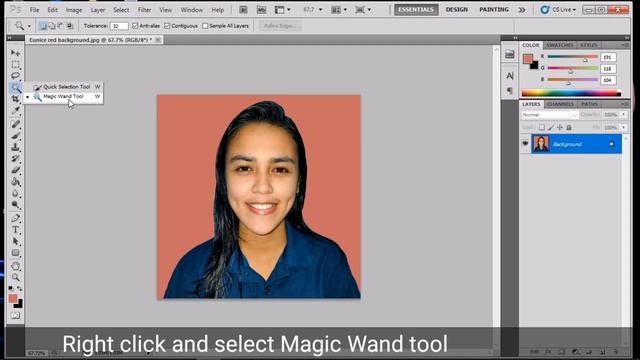Click Intersect with selection mode icon
This screenshot has height=360, width=640.
(x=70, y=26)
